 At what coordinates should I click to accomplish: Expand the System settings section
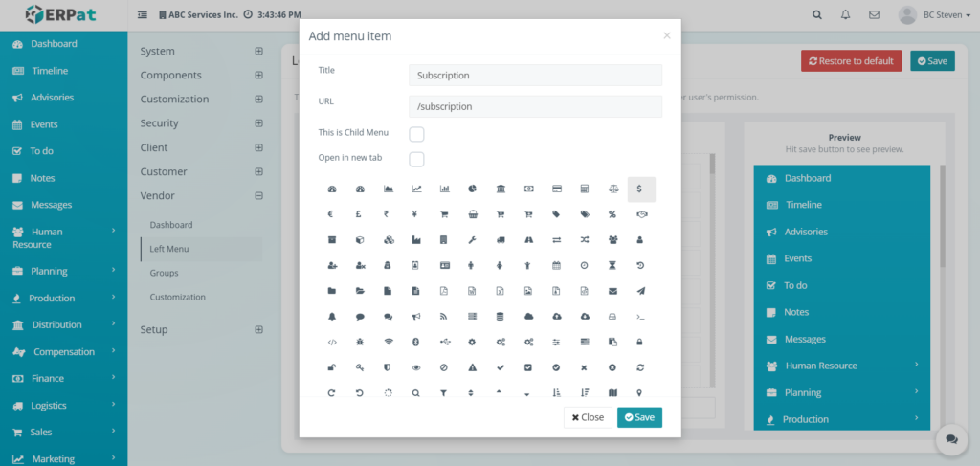point(258,52)
